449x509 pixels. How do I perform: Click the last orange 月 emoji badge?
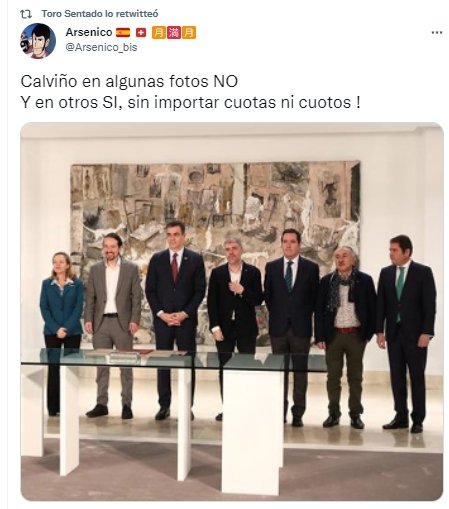[x=189, y=33]
